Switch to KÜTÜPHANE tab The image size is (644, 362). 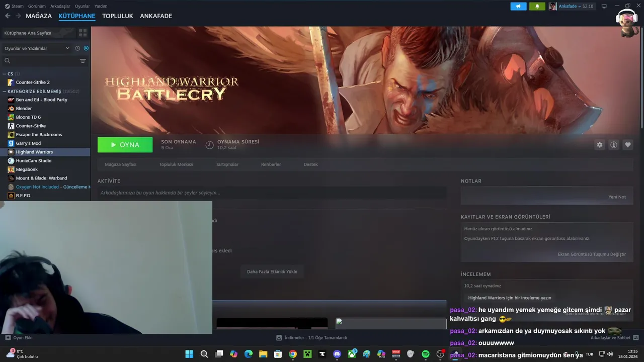[x=77, y=16]
